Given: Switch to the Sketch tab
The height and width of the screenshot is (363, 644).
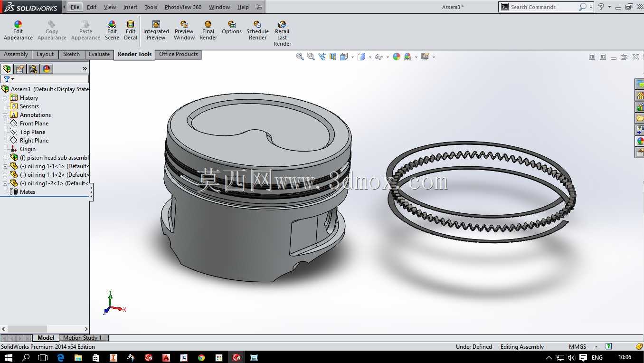Looking at the screenshot, I should pyautogui.click(x=71, y=54).
